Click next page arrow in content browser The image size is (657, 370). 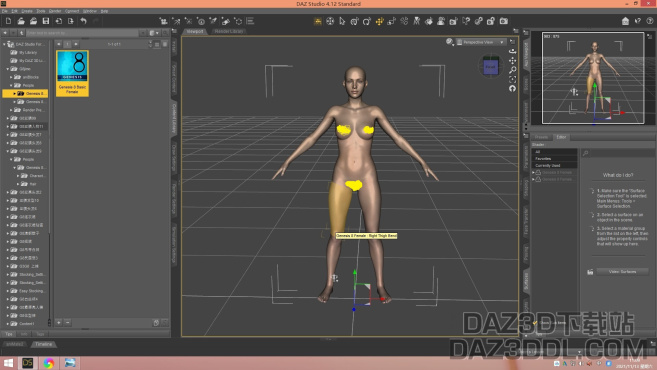point(76,44)
